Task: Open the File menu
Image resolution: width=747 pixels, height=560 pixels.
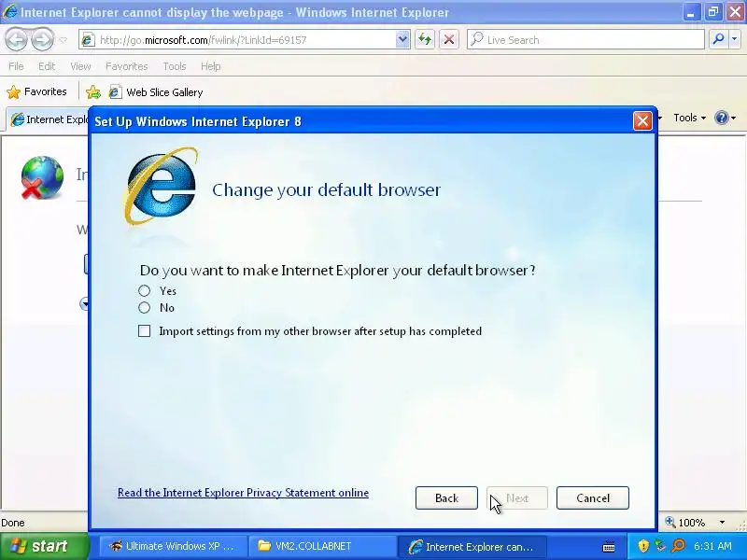Action: click(x=16, y=66)
